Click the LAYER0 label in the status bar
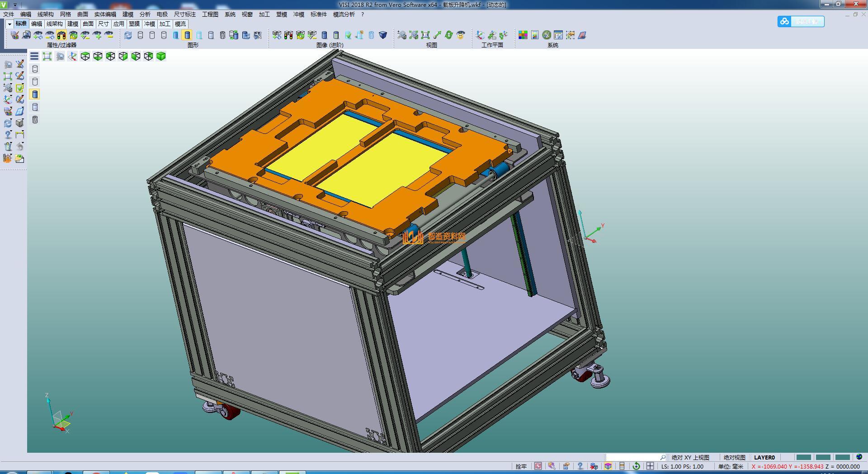 click(764, 457)
